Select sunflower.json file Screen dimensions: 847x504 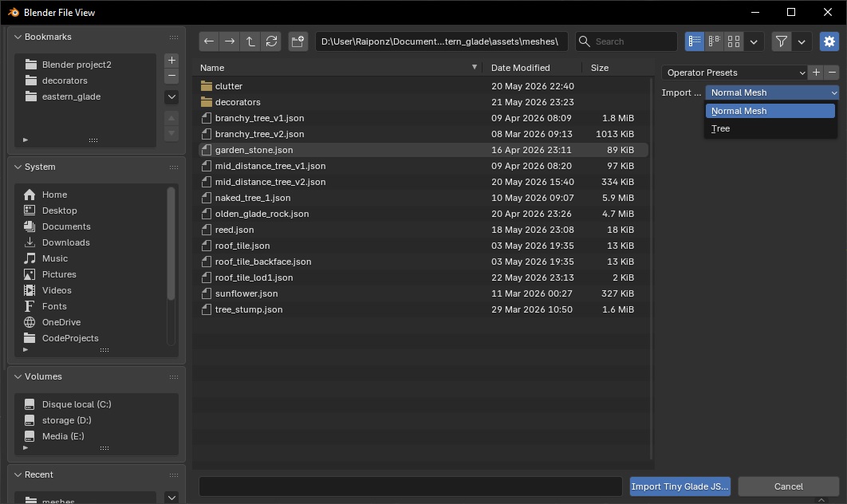[x=423, y=293]
